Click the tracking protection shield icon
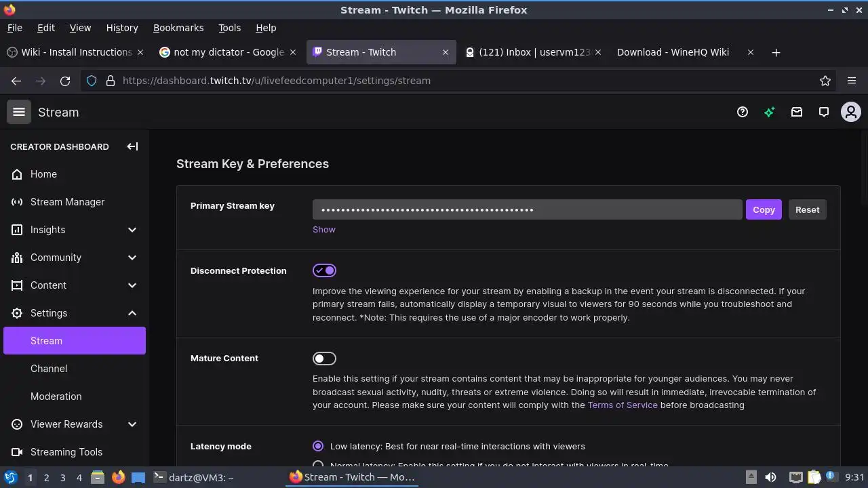The width and height of the screenshot is (868, 488). [x=92, y=81]
